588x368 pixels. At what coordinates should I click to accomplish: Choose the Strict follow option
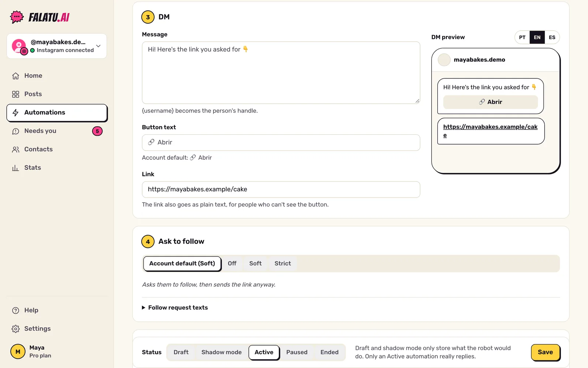pyautogui.click(x=283, y=263)
